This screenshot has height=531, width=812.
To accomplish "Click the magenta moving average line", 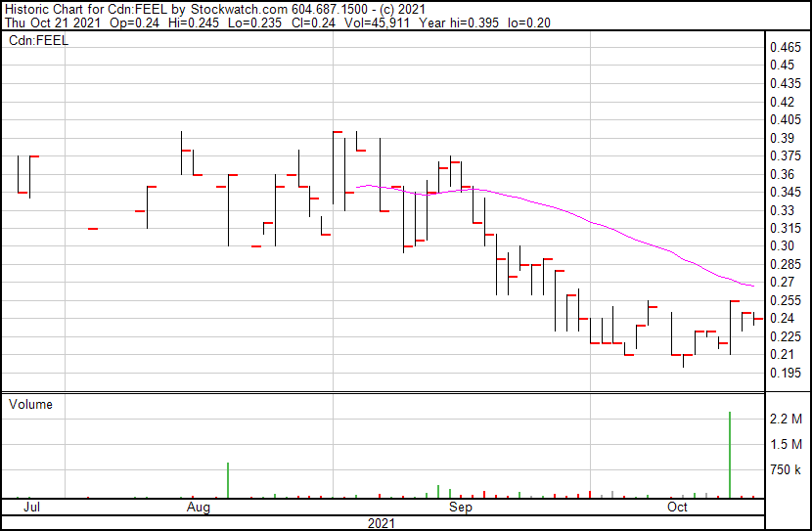I will click(x=554, y=208).
